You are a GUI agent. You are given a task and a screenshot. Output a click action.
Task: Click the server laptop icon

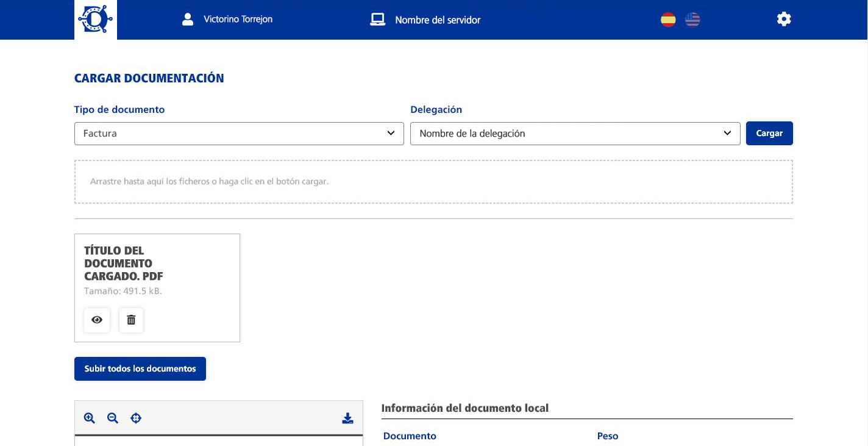click(378, 20)
